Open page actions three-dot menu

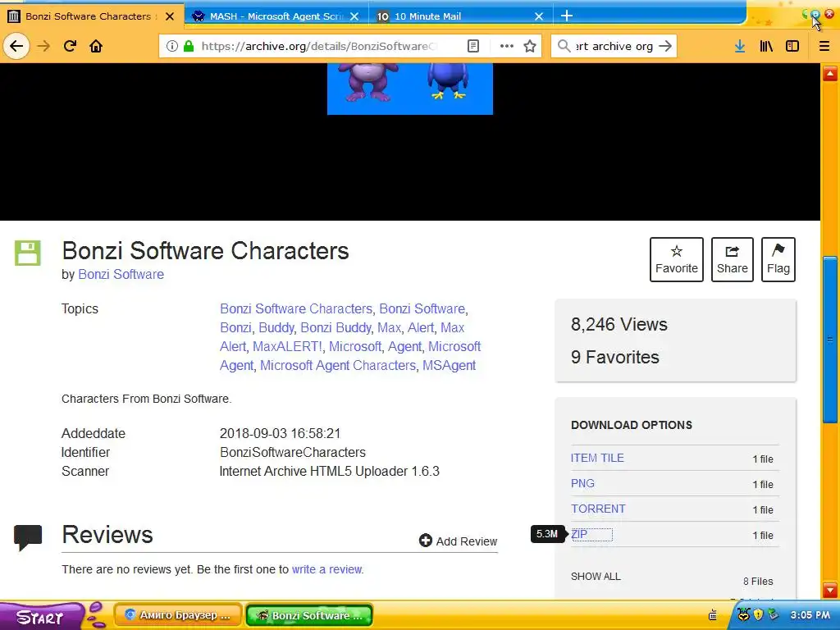click(506, 46)
